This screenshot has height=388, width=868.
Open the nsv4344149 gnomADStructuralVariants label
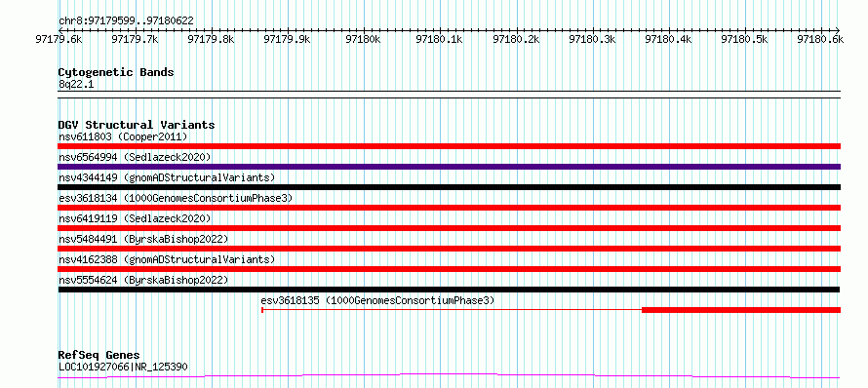tap(167, 177)
